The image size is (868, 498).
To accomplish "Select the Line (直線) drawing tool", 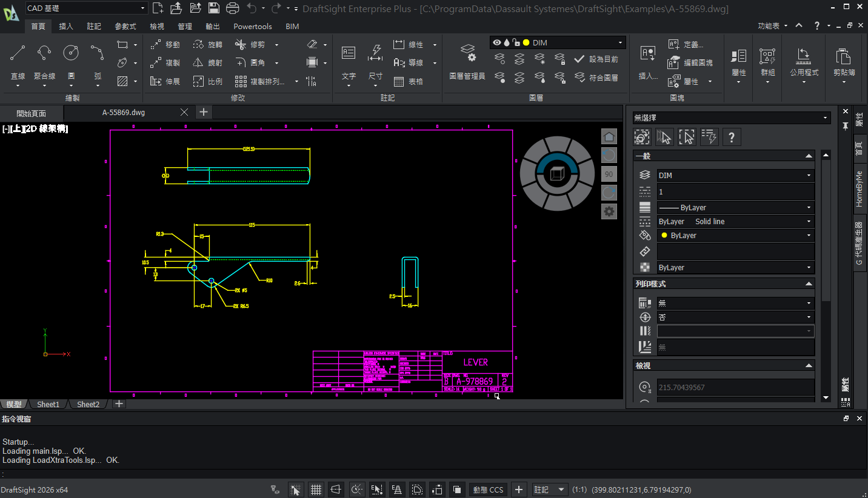I will point(18,53).
